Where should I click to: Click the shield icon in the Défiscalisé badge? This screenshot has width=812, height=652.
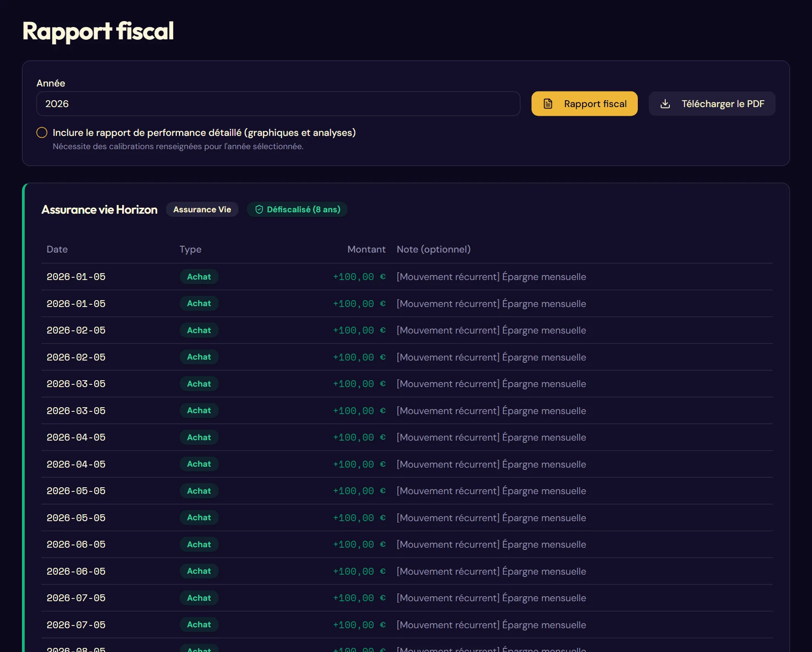(259, 210)
